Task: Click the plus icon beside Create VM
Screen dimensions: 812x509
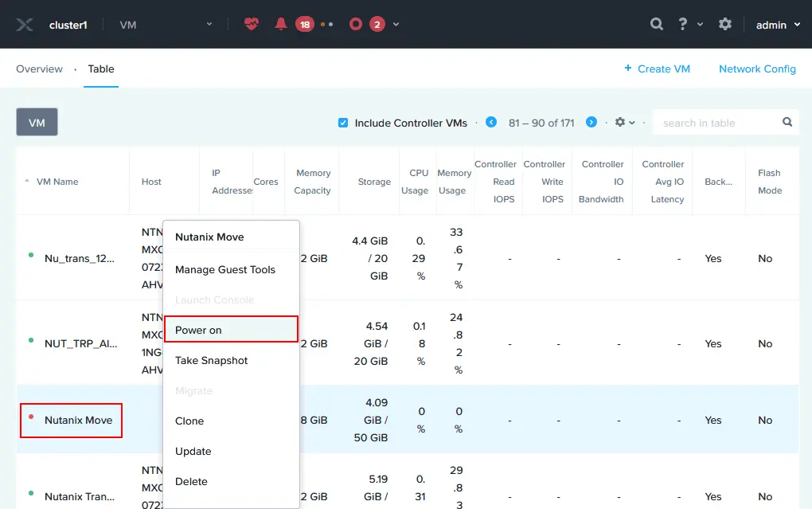Action: [627, 68]
